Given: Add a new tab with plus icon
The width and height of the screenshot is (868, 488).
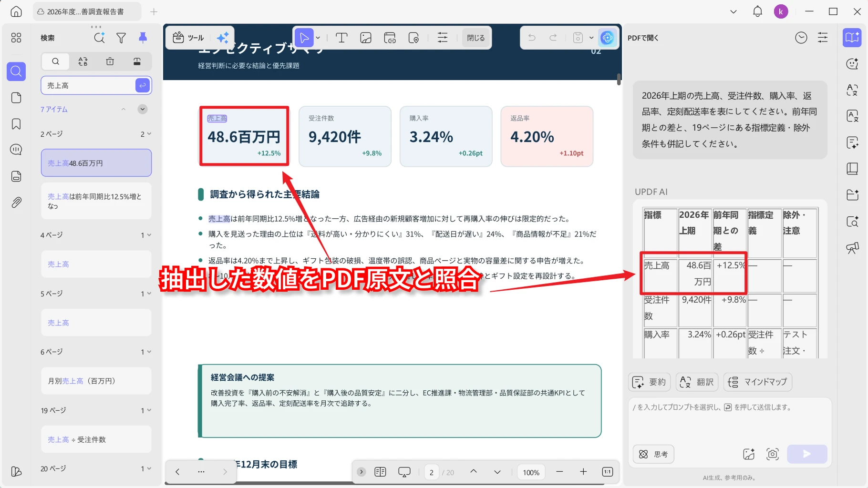Looking at the screenshot, I should tap(154, 11).
